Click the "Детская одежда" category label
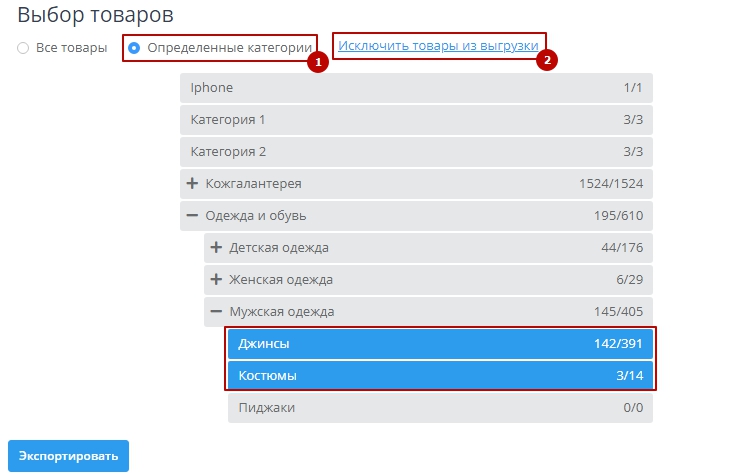Image resolution: width=740 pixels, height=474 pixels. tap(279, 248)
